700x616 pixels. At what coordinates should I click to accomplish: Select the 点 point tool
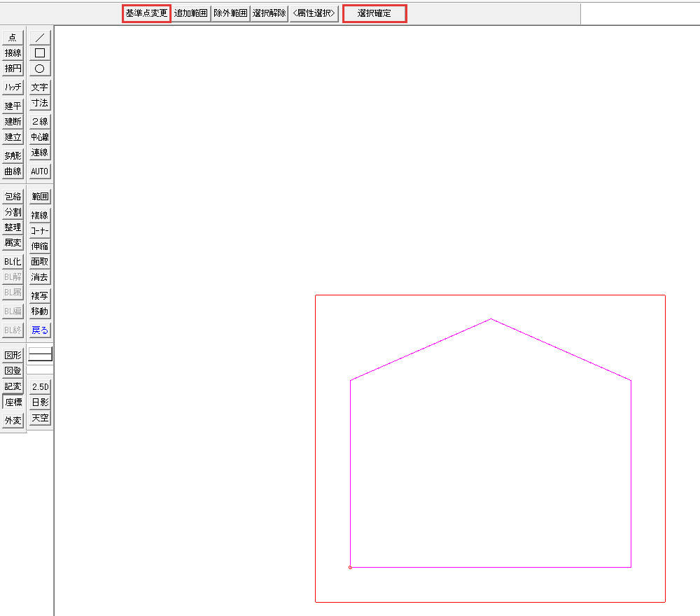(13, 38)
